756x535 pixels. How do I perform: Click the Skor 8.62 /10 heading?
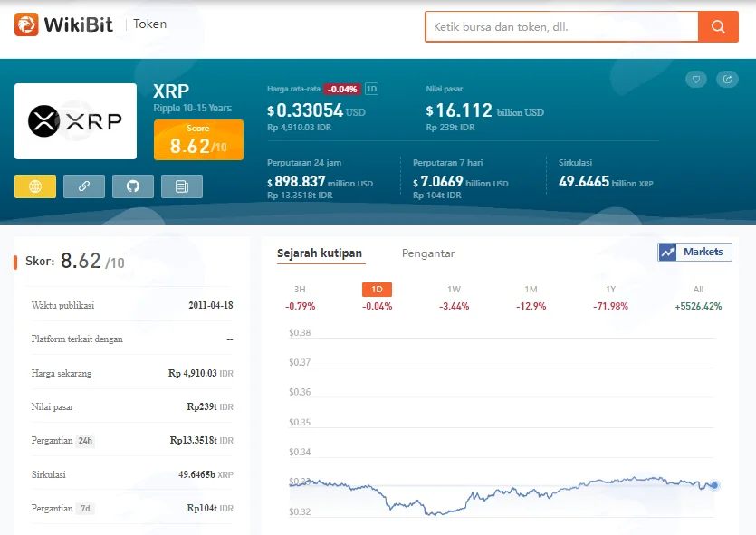[x=75, y=262]
